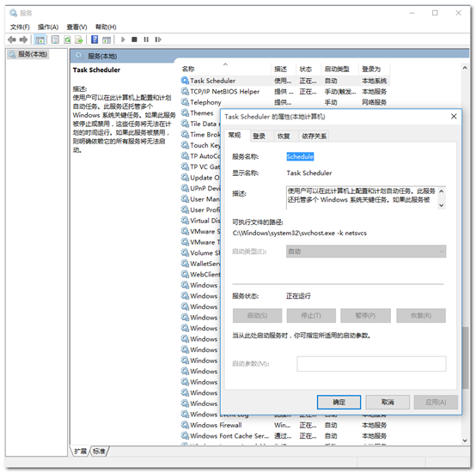Select the Windows Font Cache Ser... row
This screenshot has width=476, height=473.
pos(284,436)
